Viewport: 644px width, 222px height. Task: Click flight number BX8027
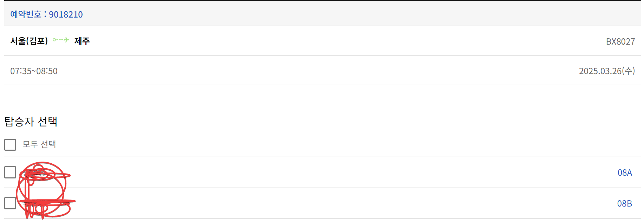click(x=620, y=41)
